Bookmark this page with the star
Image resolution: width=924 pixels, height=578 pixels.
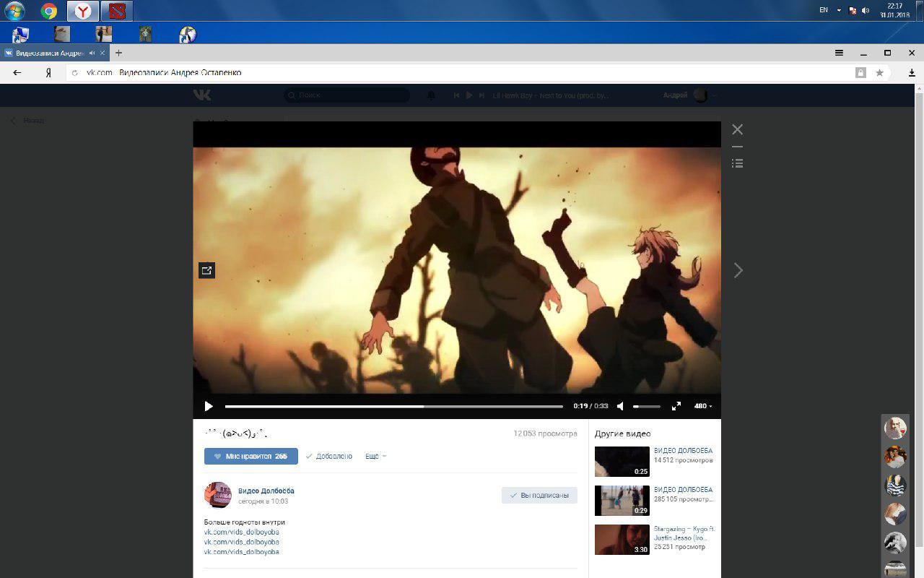coord(879,72)
